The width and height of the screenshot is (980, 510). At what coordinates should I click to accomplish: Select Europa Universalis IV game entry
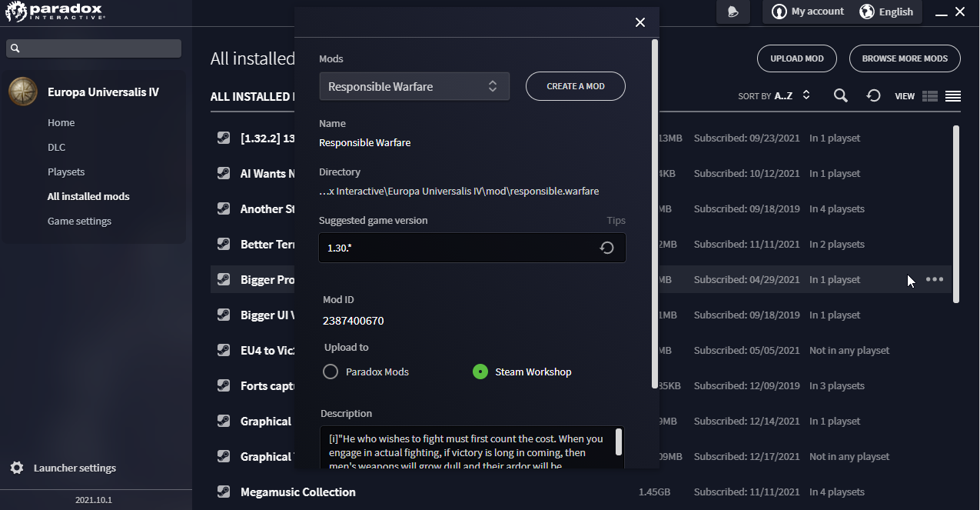tap(94, 92)
